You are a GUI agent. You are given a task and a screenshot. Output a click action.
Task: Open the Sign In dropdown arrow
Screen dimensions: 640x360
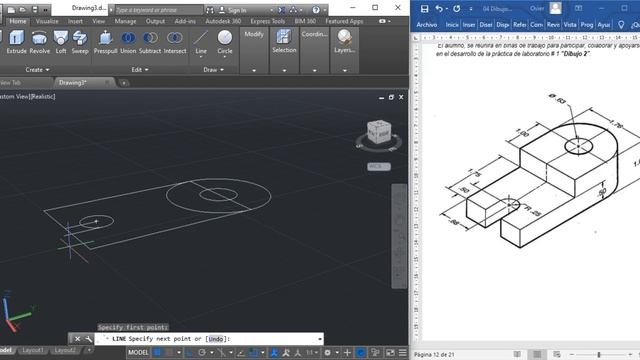(x=271, y=10)
